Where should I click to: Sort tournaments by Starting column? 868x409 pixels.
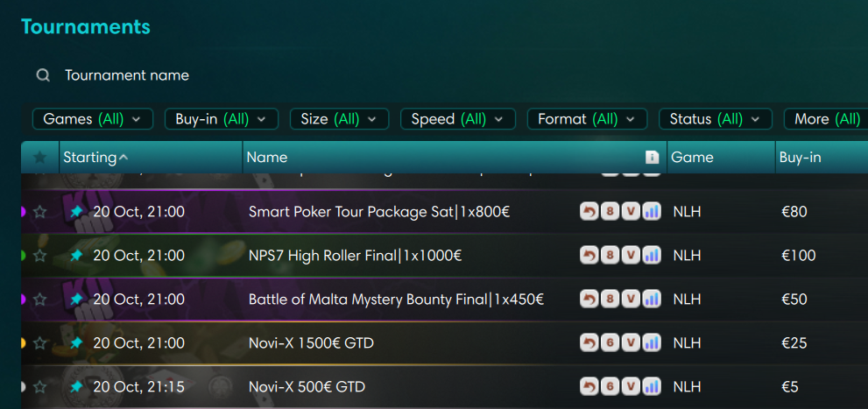tap(90, 158)
